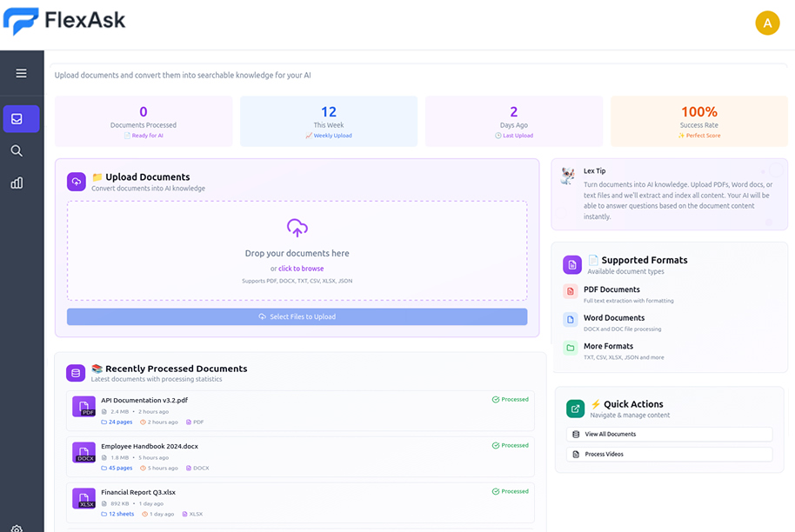Open the settings gear in the sidebar

pos(17,529)
